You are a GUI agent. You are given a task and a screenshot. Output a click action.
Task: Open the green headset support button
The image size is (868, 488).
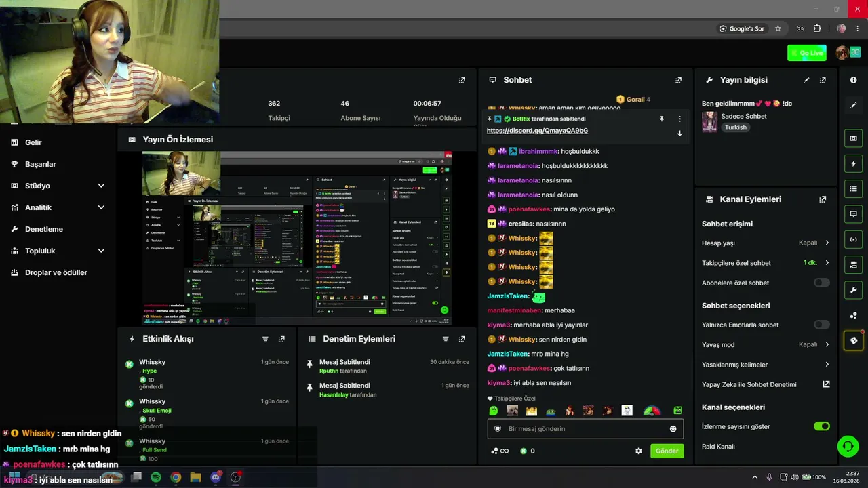tap(848, 446)
